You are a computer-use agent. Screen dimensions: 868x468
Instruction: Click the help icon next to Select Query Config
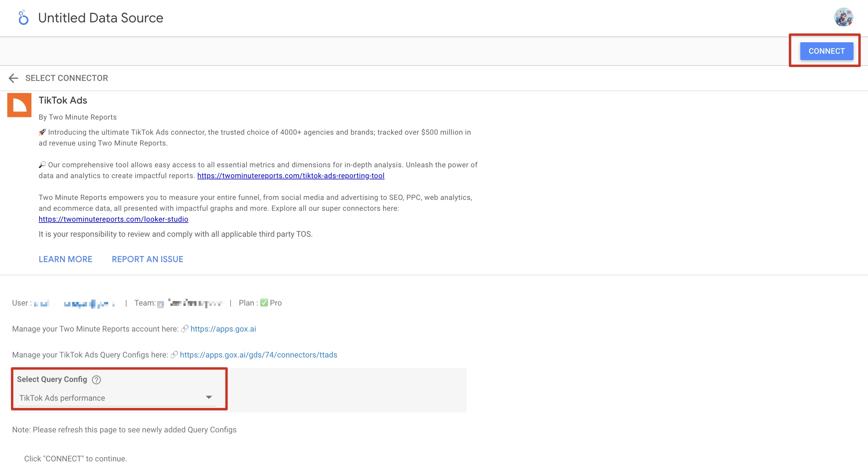(96, 380)
